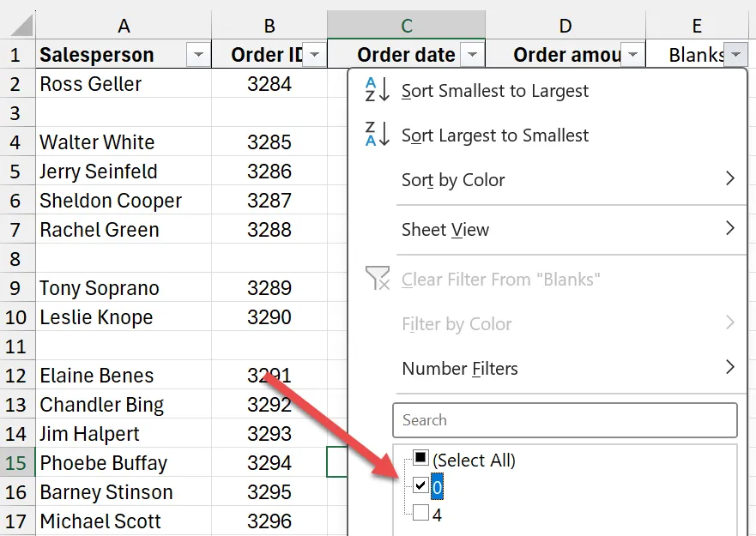Screen dimensions: 756x536
Task: Check the 4 value checkbox
Action: tap(420, 515)
